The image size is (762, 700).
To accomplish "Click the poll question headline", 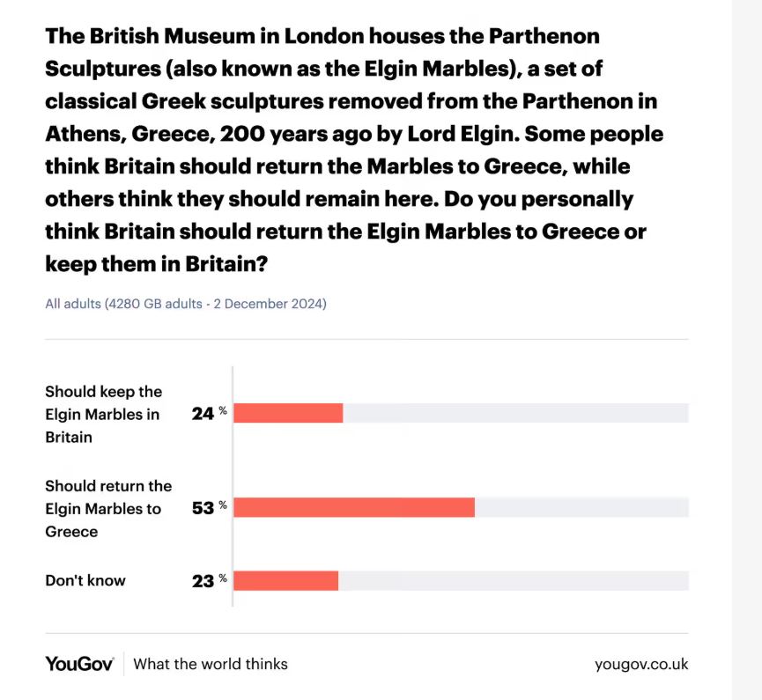I will tap(354, 150).
